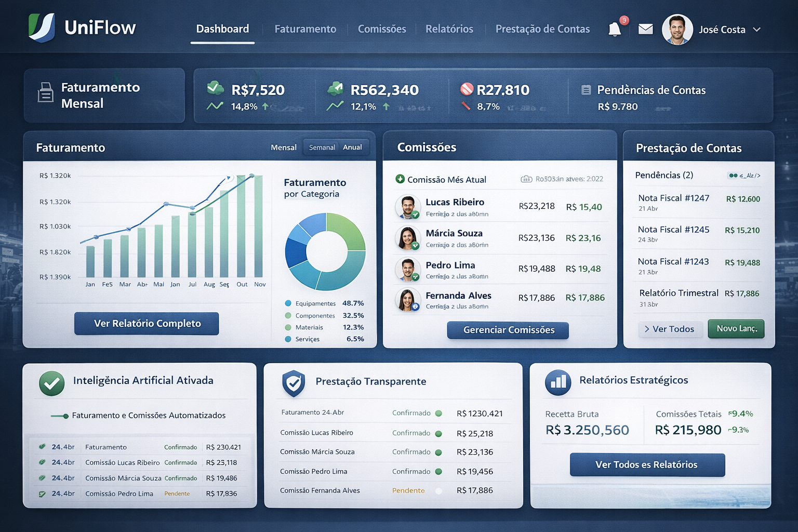Click the Inteligência Artificial Ativada checkmark icon

[x=52, y=383]
